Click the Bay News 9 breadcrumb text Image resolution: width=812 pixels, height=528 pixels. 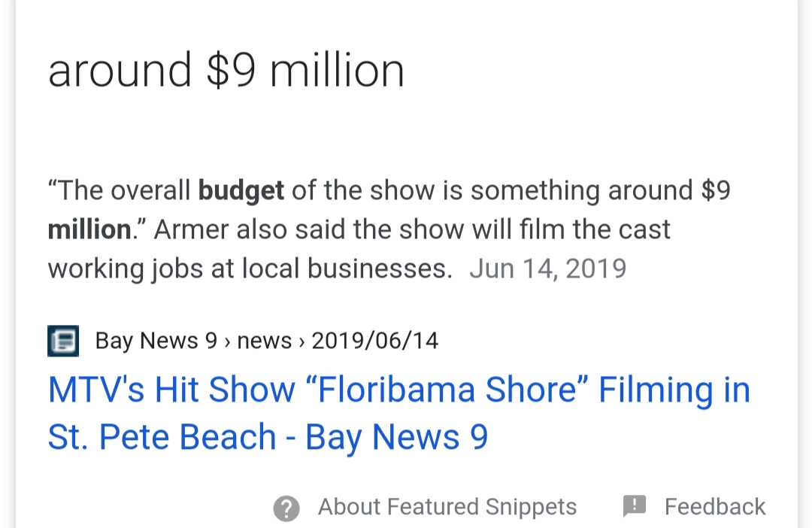[156, 341]
